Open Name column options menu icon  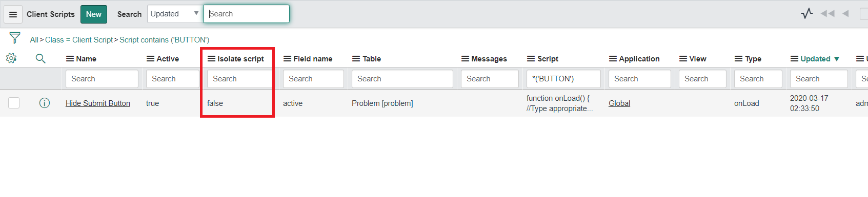click(x=70, y=59)
